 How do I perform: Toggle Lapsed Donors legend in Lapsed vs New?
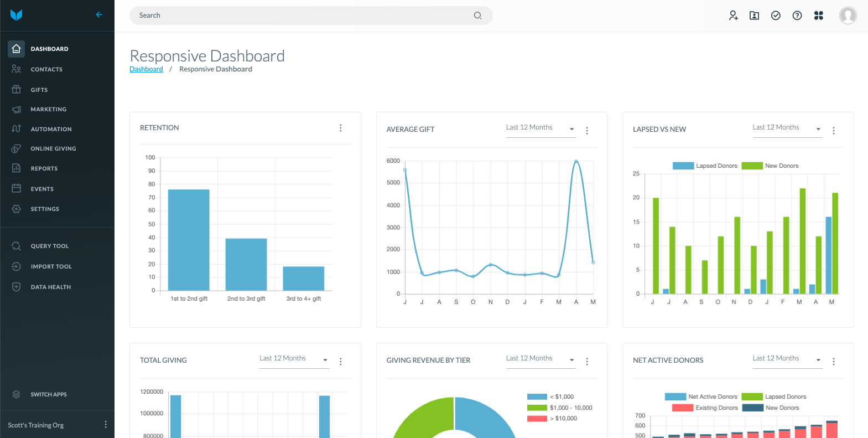point(705,166)
